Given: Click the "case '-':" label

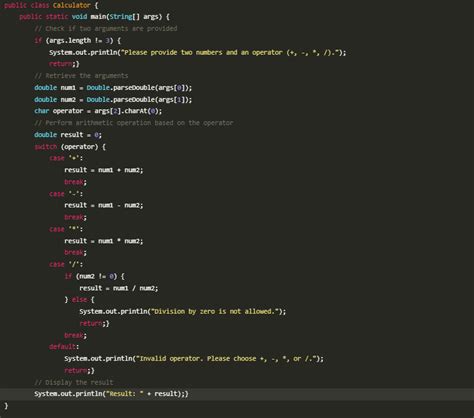Looking at the screenshot, I should pyautogui.click(x=66, y=194).
